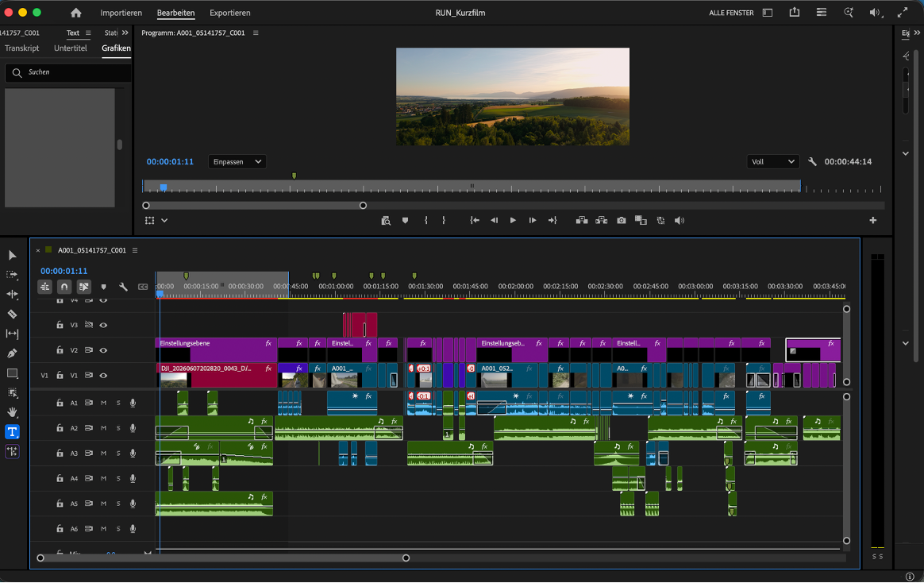Step back one frame
Viewport: 924px width, 583px height.
pyautogui.click(x=495, y=221)
